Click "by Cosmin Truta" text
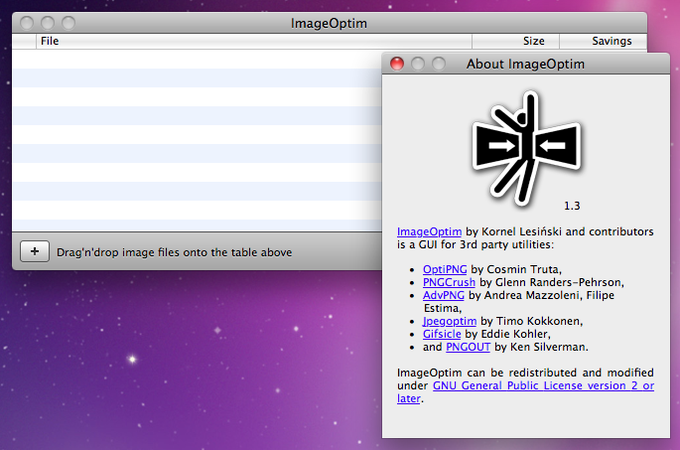 [x=516, y=269]
